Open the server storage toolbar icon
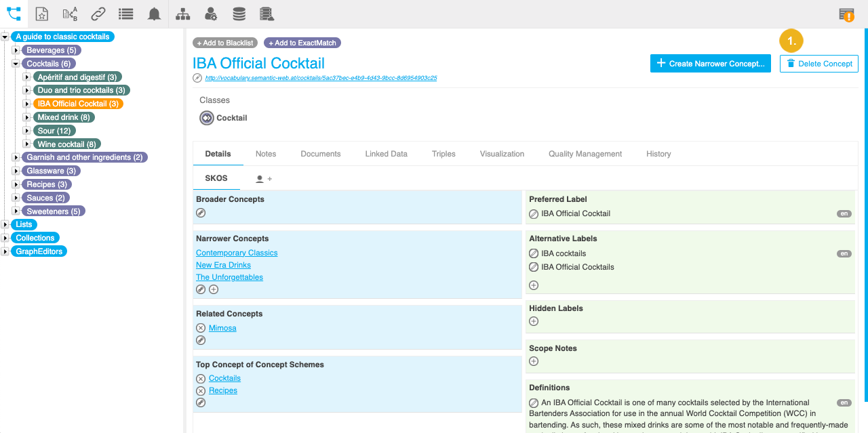The image size is (868, 433). (x=267, y=14)
